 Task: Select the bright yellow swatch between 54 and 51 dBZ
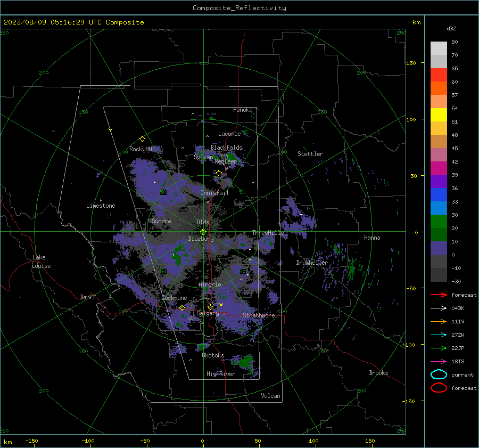[x=439, y=115]
